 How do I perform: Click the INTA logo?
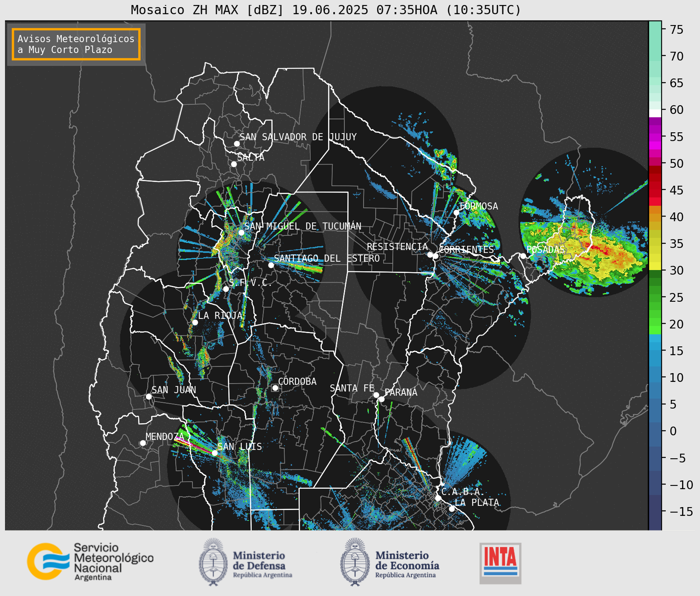(x=500, y=563)
